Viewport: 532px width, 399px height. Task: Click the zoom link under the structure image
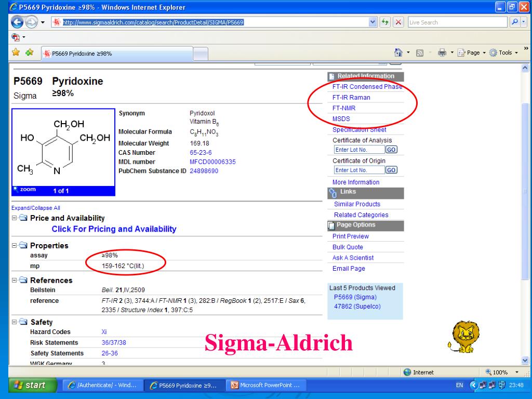pos(25,189)
